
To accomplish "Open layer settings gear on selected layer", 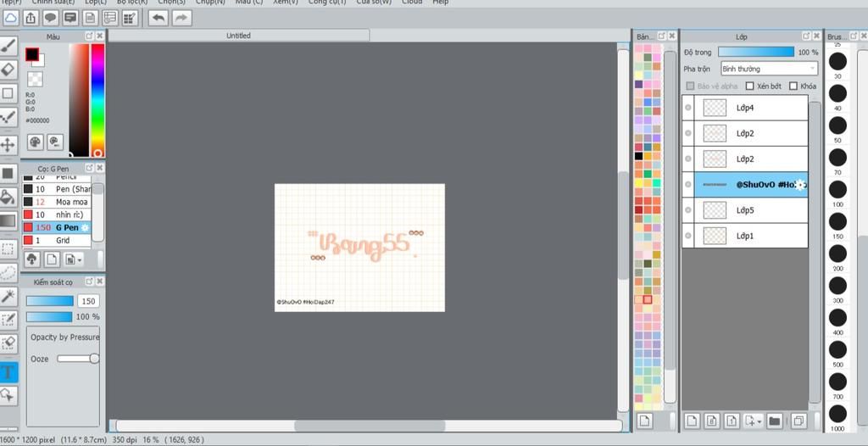I will tap(800, 185).
